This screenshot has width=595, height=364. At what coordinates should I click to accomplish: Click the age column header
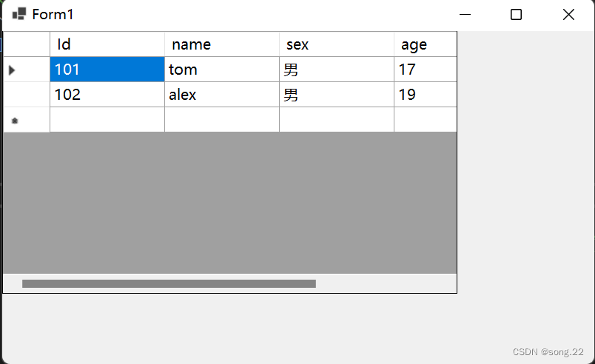425,44
